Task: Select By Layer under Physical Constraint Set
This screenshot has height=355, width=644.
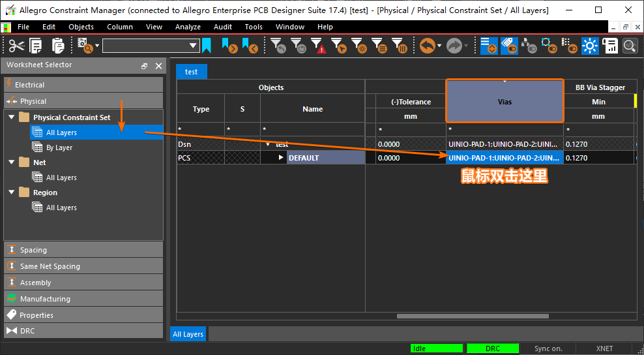Action: (x=59, y=147)
